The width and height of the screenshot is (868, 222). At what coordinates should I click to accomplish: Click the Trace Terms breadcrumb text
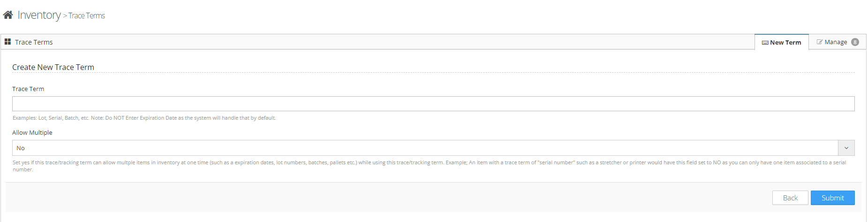tap(87, 15)
